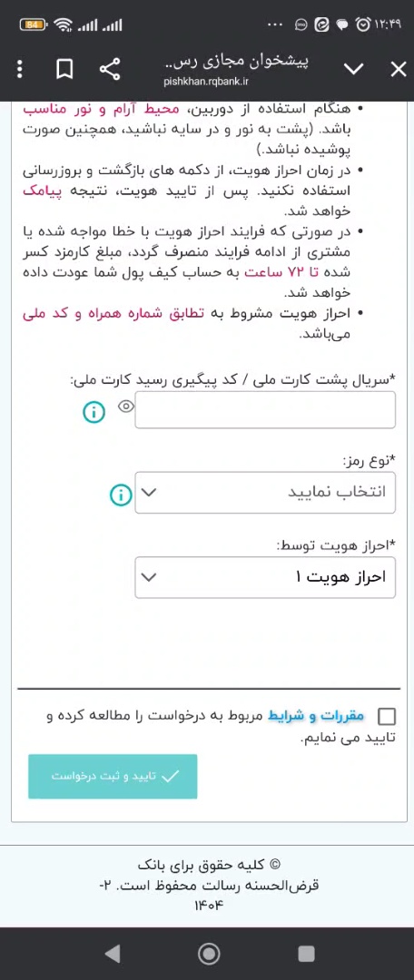Tap the downward chevron beside the X
The image size is (414, 980).
(354, 69)
